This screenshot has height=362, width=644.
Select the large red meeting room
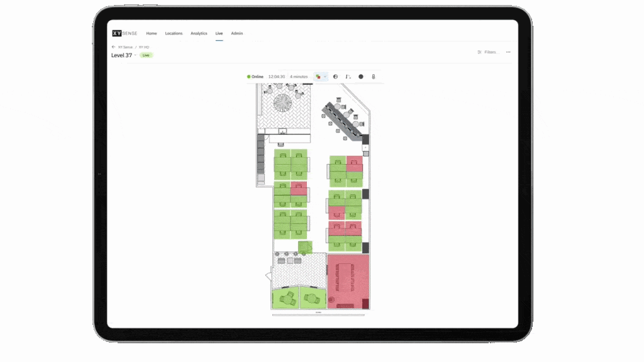(348, 282)
